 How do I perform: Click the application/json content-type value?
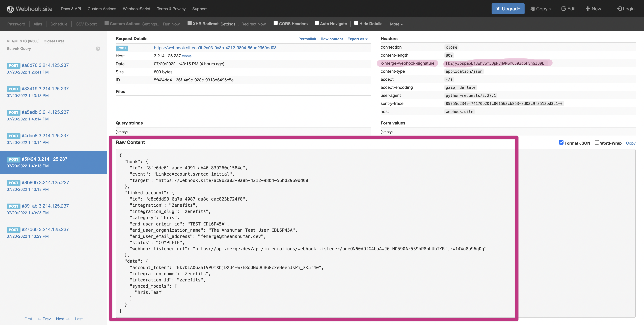464,71
